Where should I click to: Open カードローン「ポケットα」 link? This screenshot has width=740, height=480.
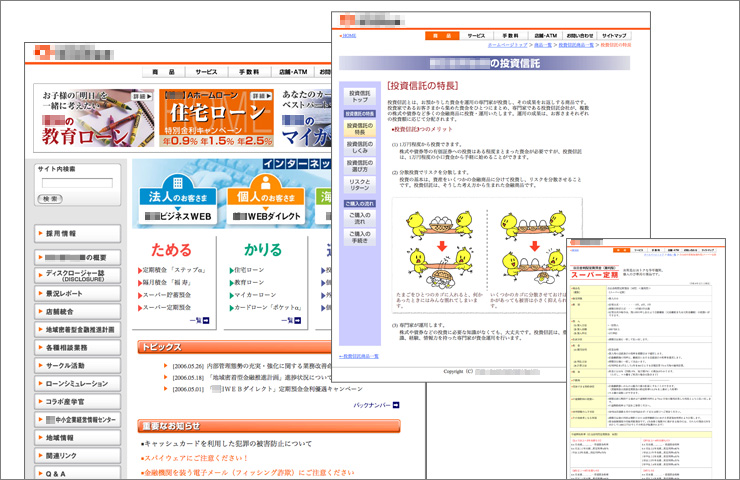click(x=266, y=307)
